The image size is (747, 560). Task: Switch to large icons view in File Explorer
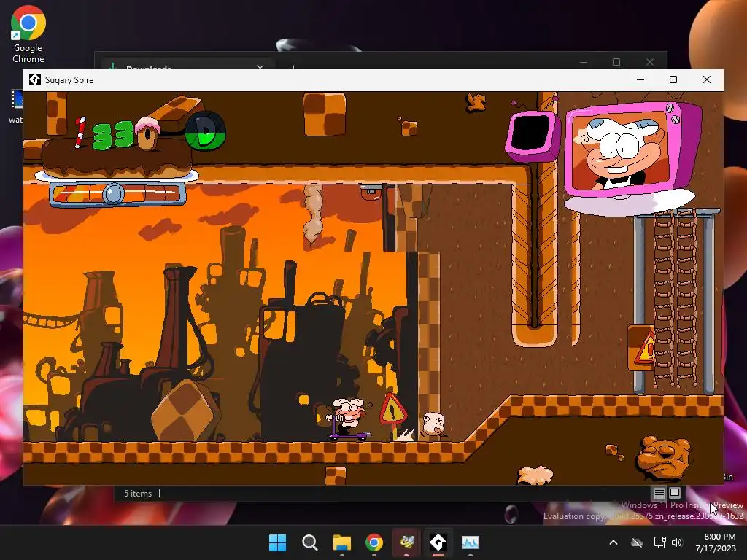coord(675,493)
